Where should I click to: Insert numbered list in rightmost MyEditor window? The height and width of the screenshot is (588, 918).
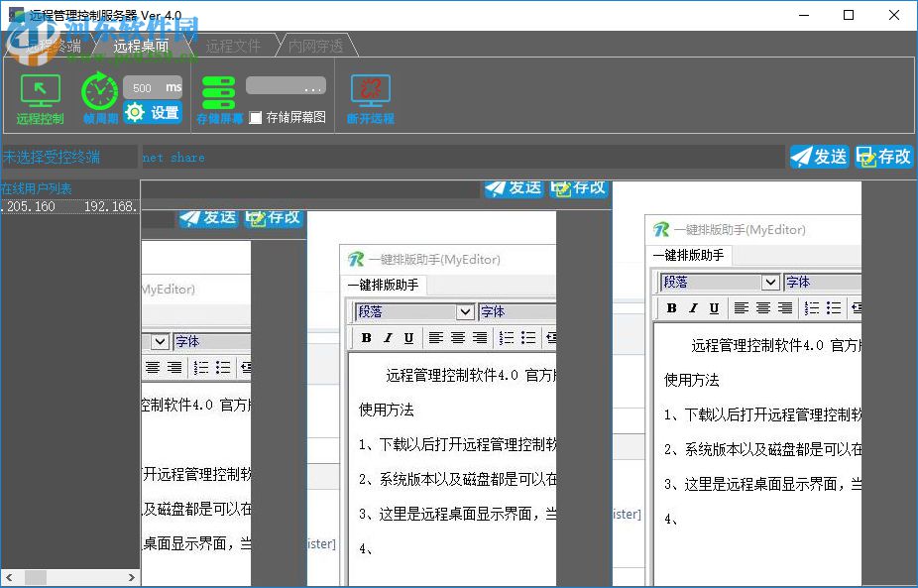pyautogui.click(x=812, y=308)
